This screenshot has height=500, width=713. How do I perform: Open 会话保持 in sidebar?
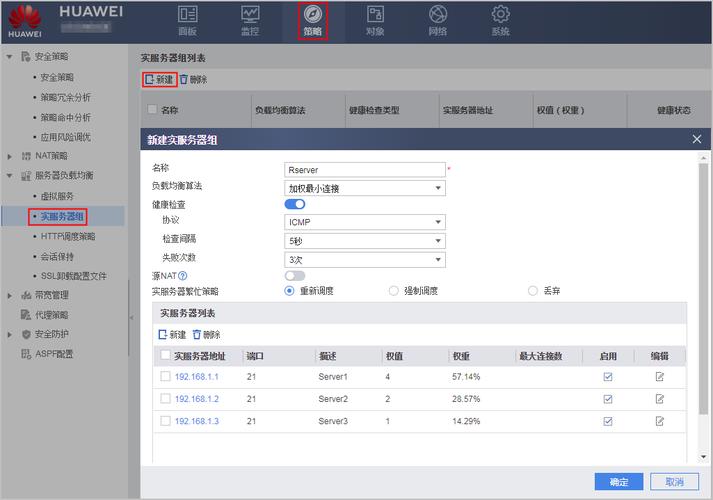click(x=57, y=256)
